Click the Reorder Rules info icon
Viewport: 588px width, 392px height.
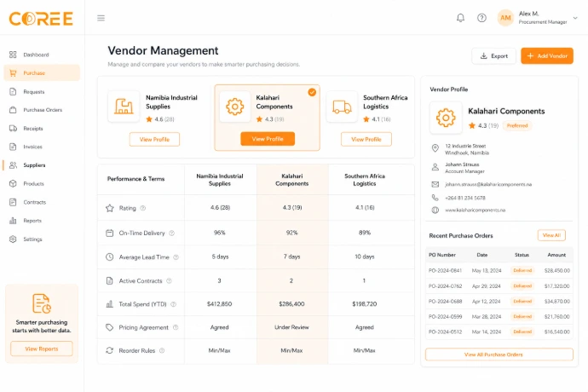point(162,351)
